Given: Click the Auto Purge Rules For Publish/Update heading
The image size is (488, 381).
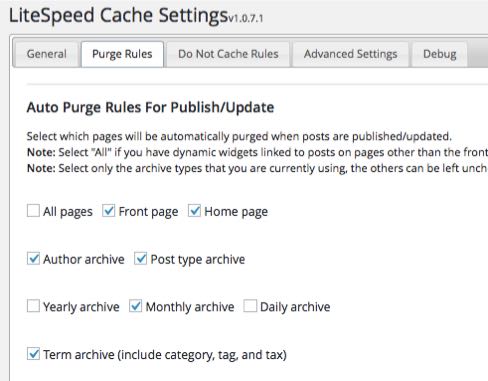Looking at the screenshot, I should (x=150, y=108).
